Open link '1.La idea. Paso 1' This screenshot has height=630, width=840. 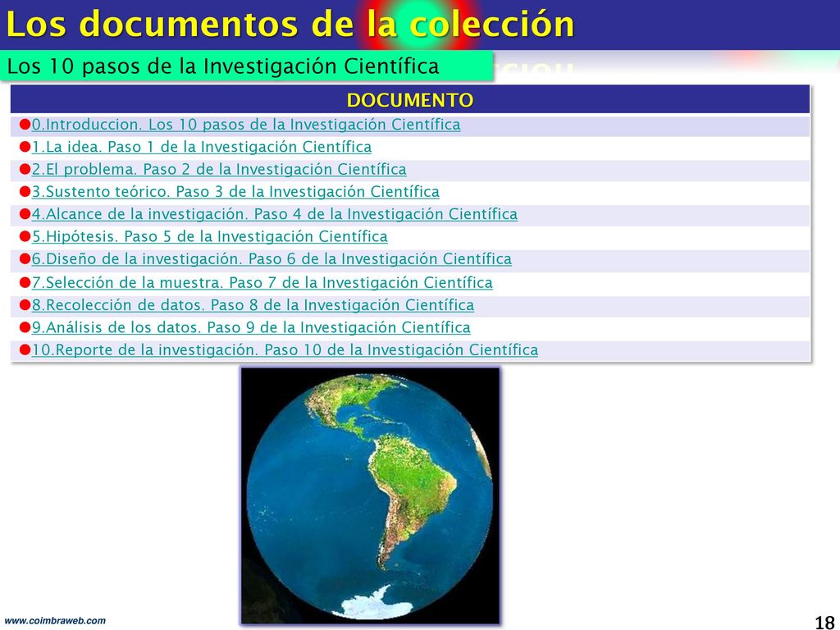[202, 148]
